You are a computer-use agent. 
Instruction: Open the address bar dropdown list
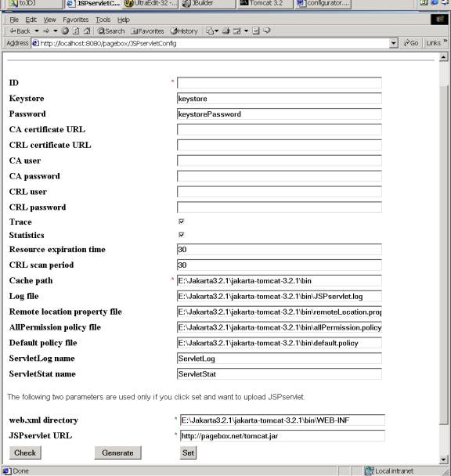tap(394, 43)
